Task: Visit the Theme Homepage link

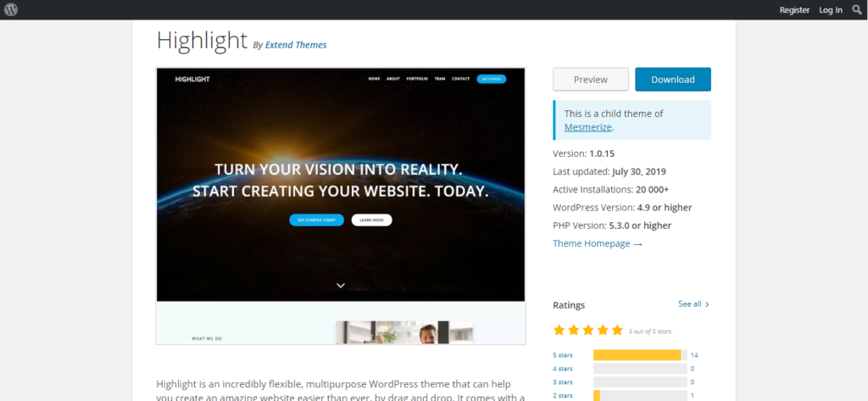Action: click(x=597, y=243)
